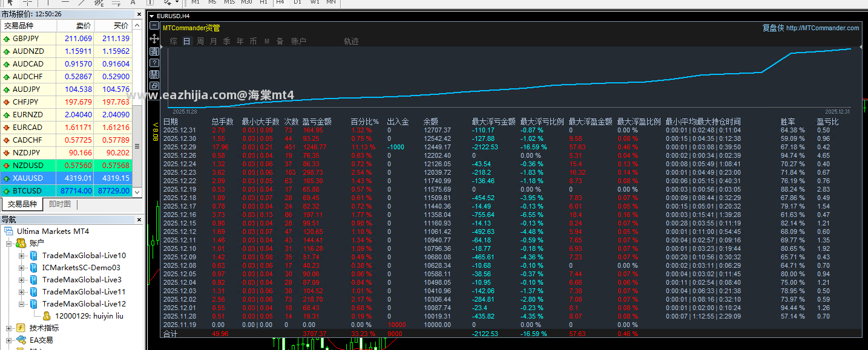This screenshot has height=350, width=868.
Task: Click the 盈亏金额 column header
Action: coord(317,122)
